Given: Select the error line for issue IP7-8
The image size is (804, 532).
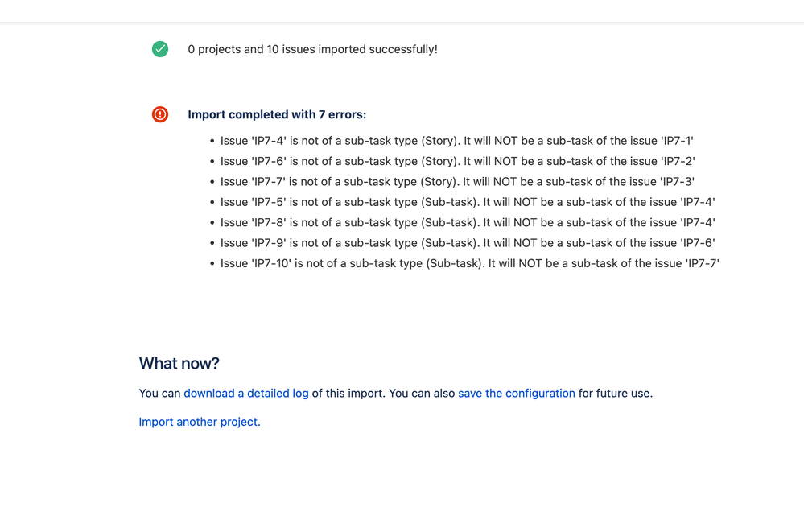Looking at the screenshot, I should click(x=468, y=223).
